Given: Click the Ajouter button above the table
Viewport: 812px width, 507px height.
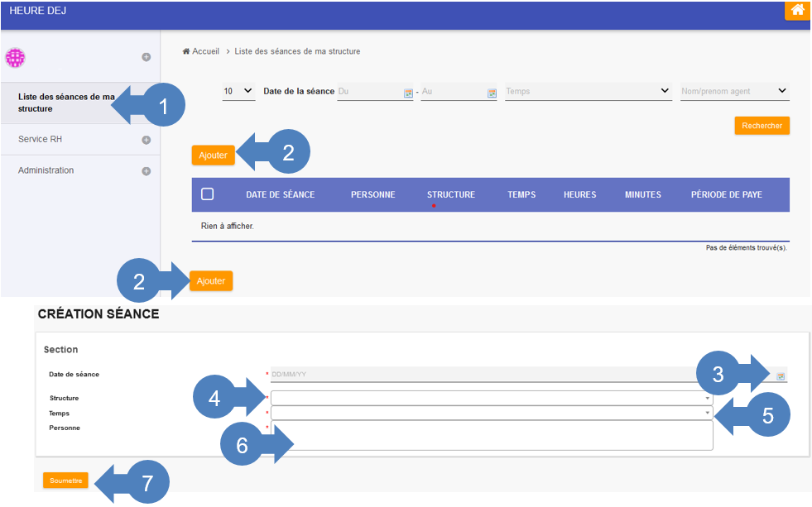Looking at the screenshot, I should [x=213, y=155].
